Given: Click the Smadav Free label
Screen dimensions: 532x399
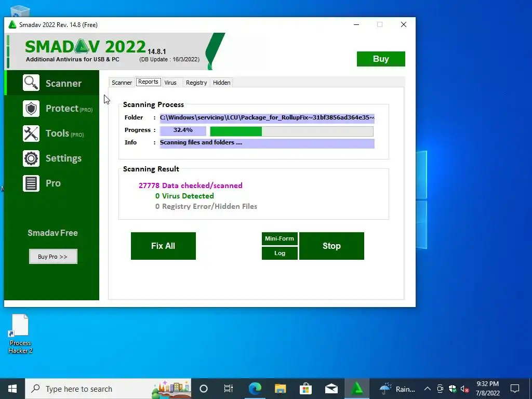Looking at the screenshot, I should tap(52, 233).
